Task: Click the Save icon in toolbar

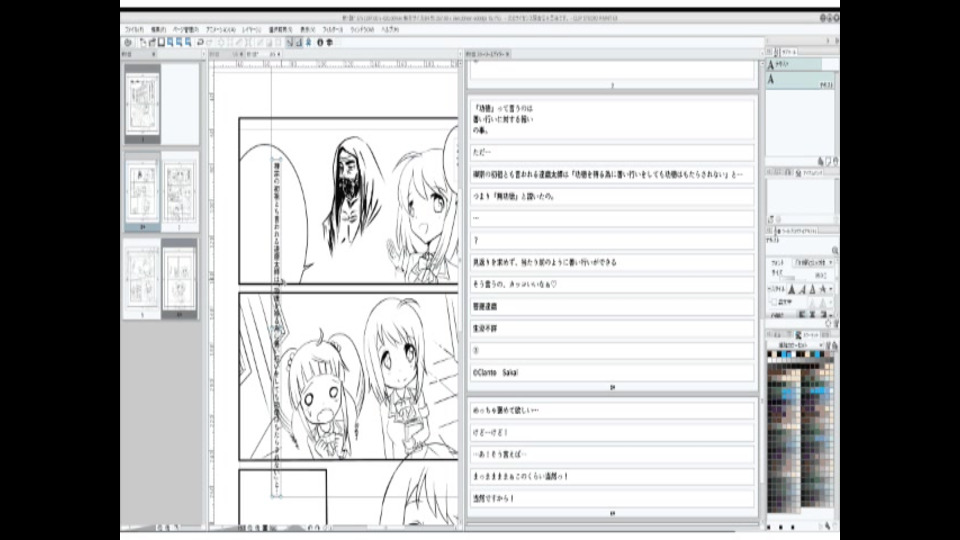Action: (x=161, y=42)
